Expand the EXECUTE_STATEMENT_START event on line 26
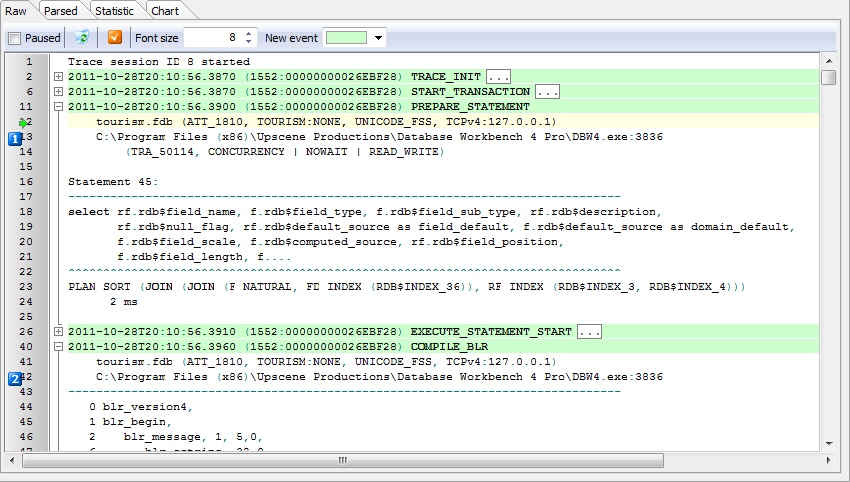850x482 pixels. [58, 332]
